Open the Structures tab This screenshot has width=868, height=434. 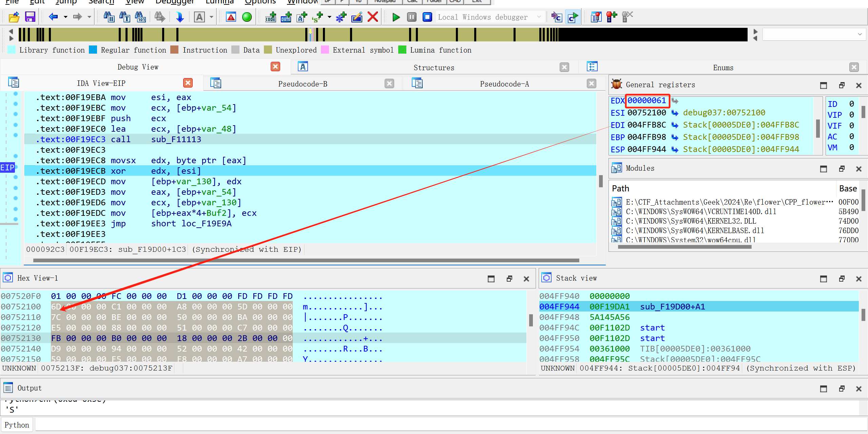point(433,68)
